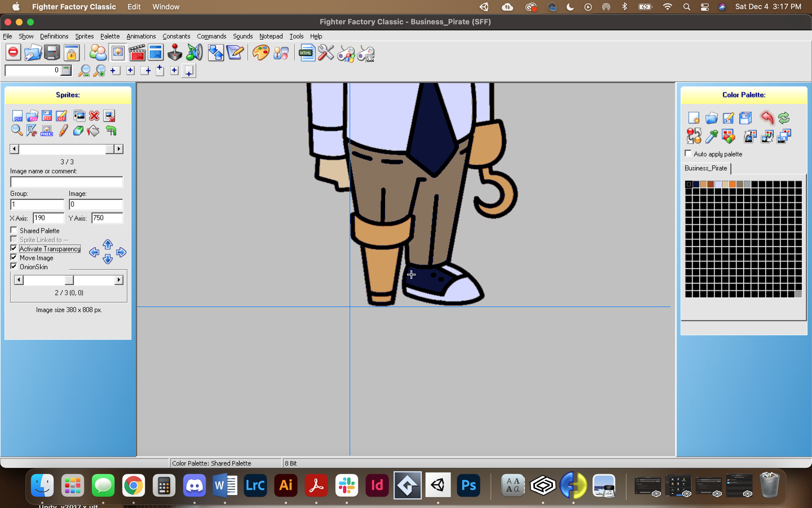Click the X Axis input field
Image resolution: width=812 pixels, height=508 pixels.
tap(48, 218)
